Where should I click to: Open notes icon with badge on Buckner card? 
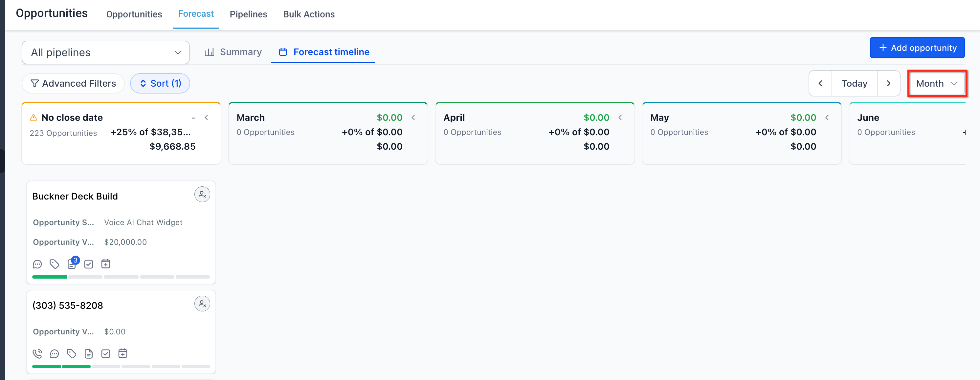72,264
